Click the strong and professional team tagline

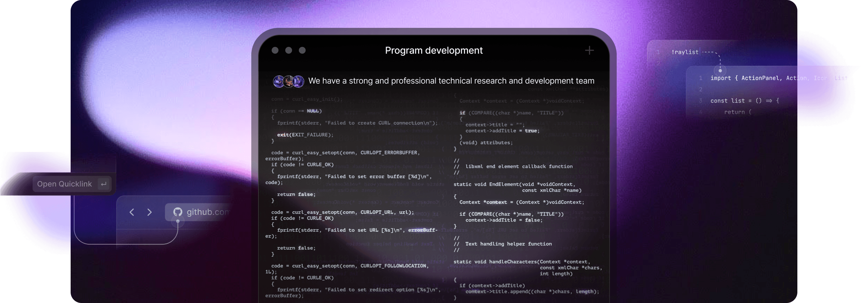(x=451, y=81)
